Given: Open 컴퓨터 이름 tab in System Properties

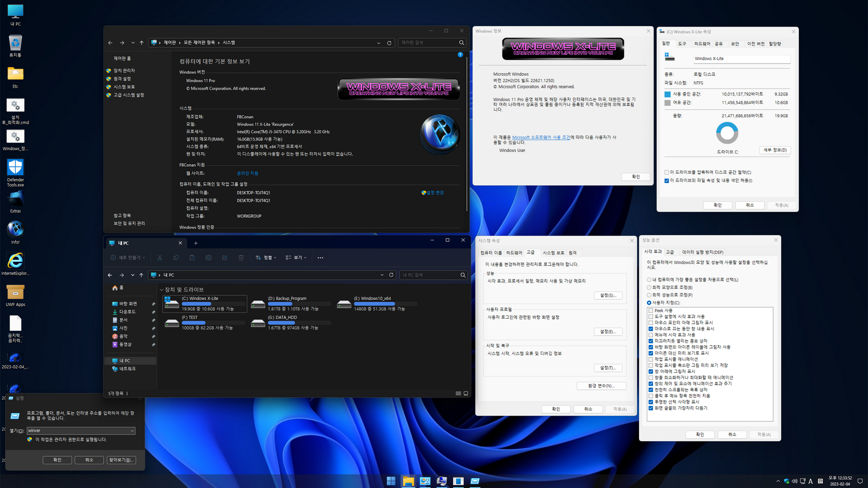Looking at the screenshot, I should point(491,253).
